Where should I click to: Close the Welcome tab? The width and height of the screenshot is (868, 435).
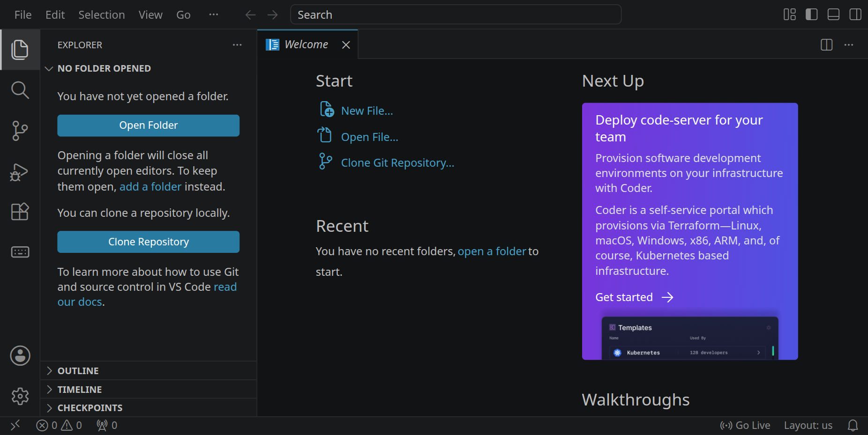tap(346, 45)
